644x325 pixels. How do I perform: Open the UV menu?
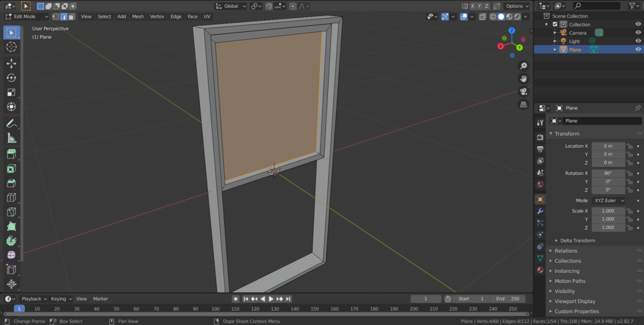tap(207, 17)
